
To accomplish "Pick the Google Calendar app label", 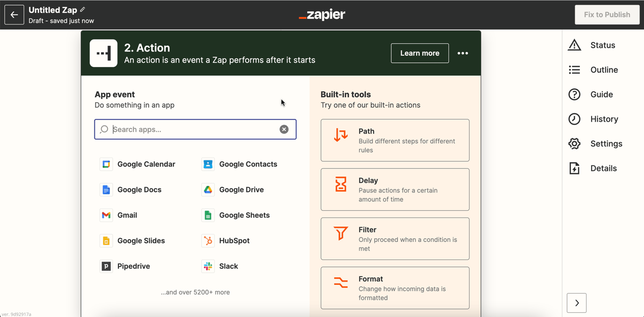I will pos(146,164).
